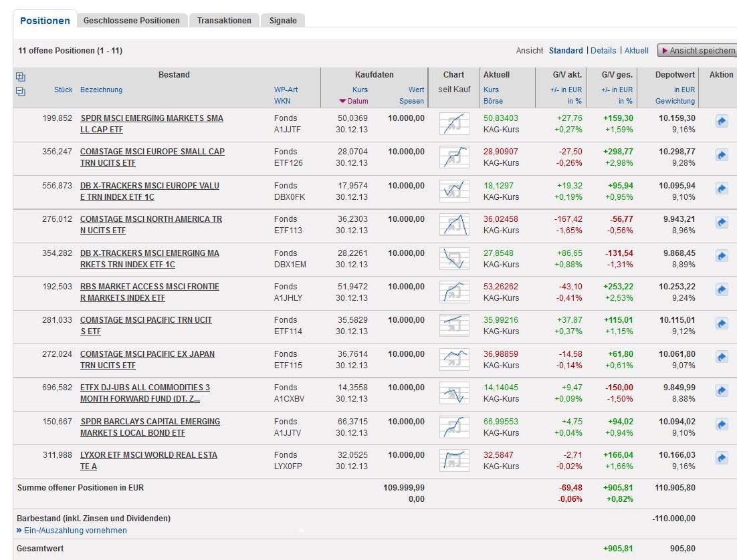Sort by Stück column header
Screen dimensions: 737x560
click(x=63, y=90)
